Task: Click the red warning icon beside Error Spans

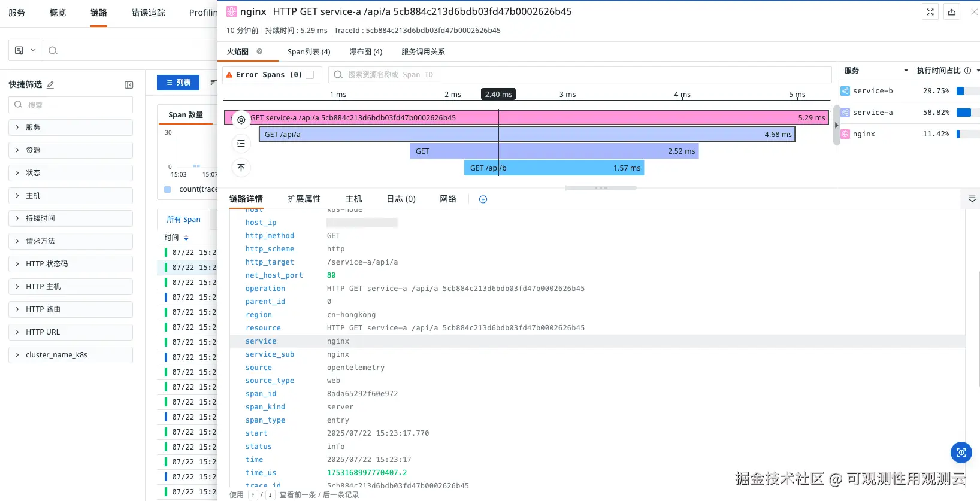Action: (229, 75)
